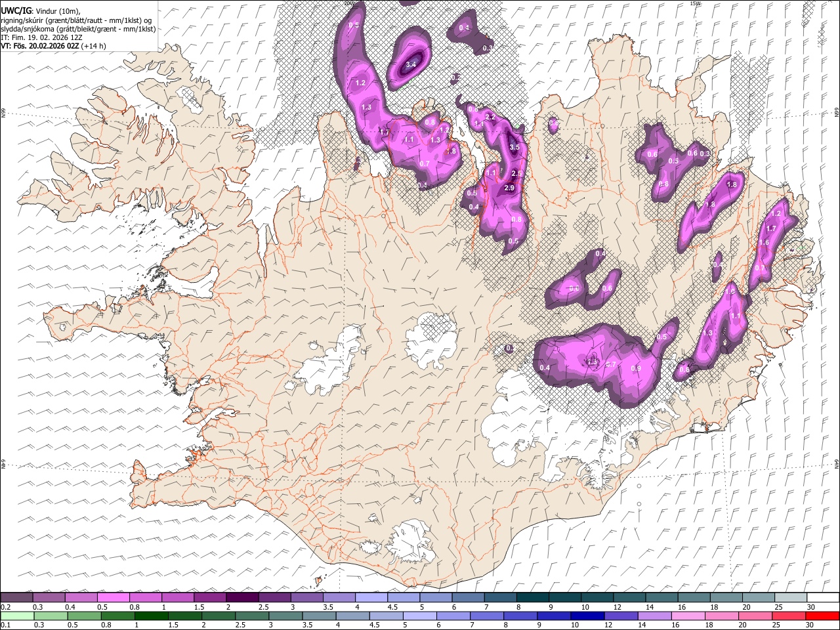840x630 pixels.
Task: Click the bright red 30 rain legend swatch
Action: [x=822, y=616]
